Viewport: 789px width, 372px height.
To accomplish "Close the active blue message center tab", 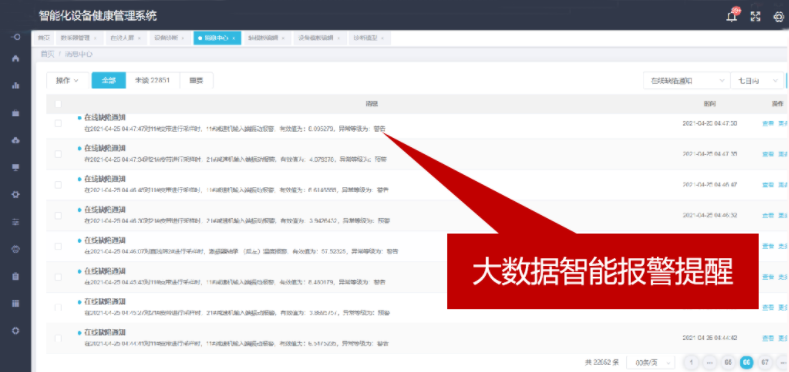I will click(x=233, y=38).
